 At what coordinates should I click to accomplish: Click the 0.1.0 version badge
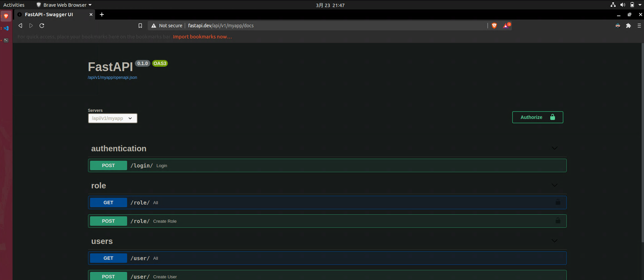click(x=143, y=63)
